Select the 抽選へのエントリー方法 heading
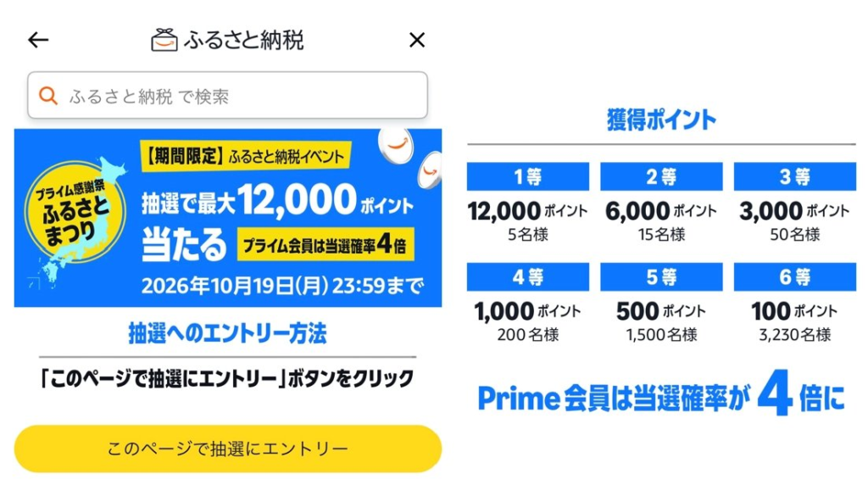 pos(227,333)
